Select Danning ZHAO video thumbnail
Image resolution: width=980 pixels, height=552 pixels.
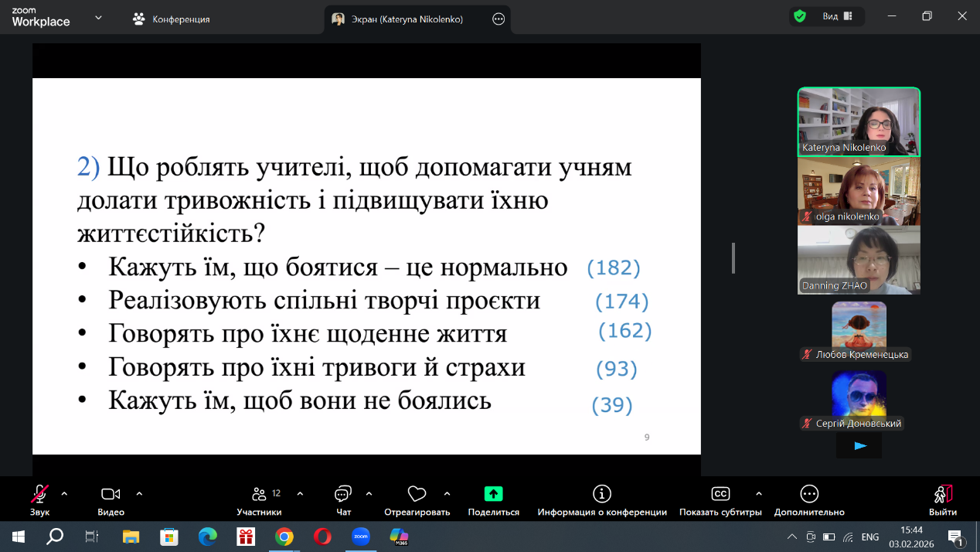pyautogui.click(x=859, y=260)
